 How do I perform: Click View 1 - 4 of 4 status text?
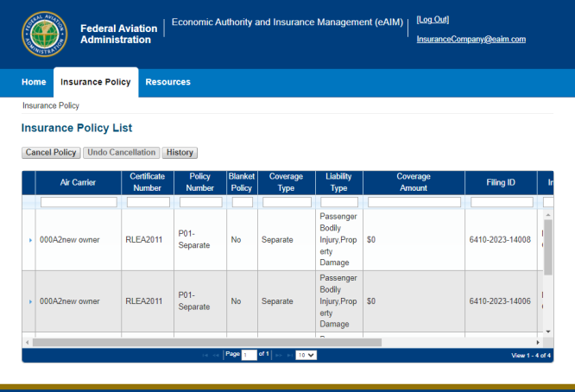(x=531, y=356)
